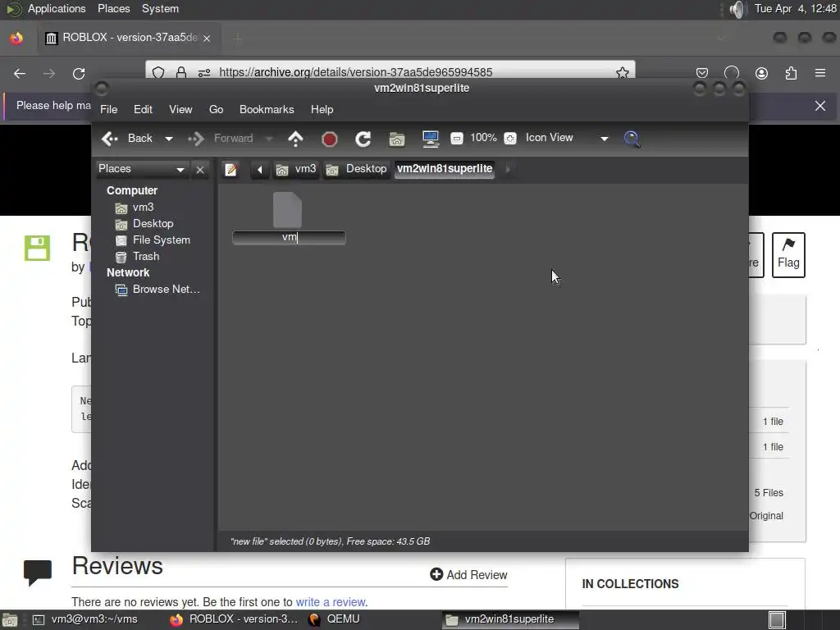The height and width of the screenshot is (630, 840).
Task: Open the Help menu
Action: point(322,110)
